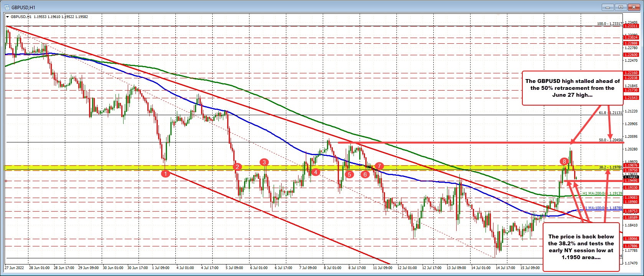Screen dimensions: 644x276
Task: Click the '15 Jul 09:00' label on time axis
Action: point(530,268)
